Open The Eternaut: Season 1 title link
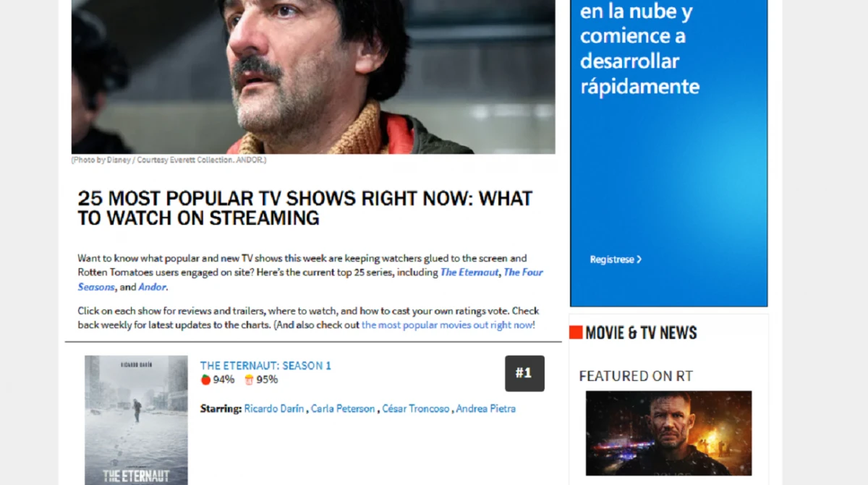This screenshot has width=868, height=485. pyautogui.click(x=265, y=366)
